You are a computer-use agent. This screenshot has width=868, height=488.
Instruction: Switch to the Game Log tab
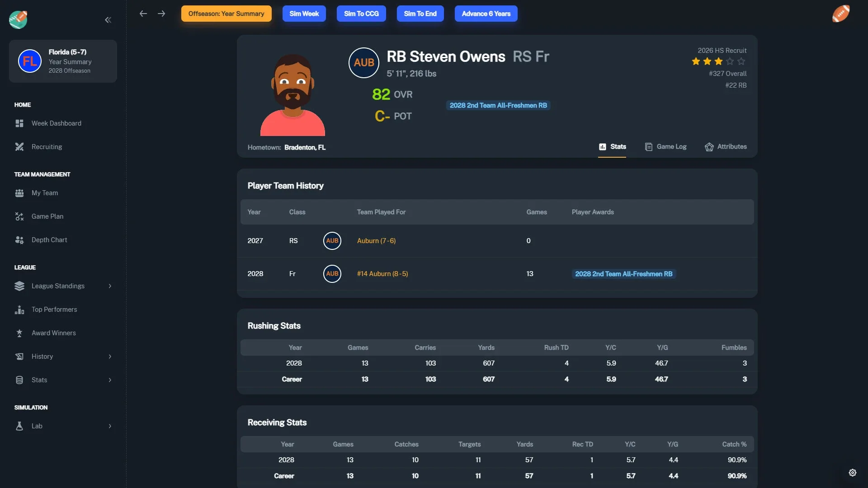coord(665,147)
